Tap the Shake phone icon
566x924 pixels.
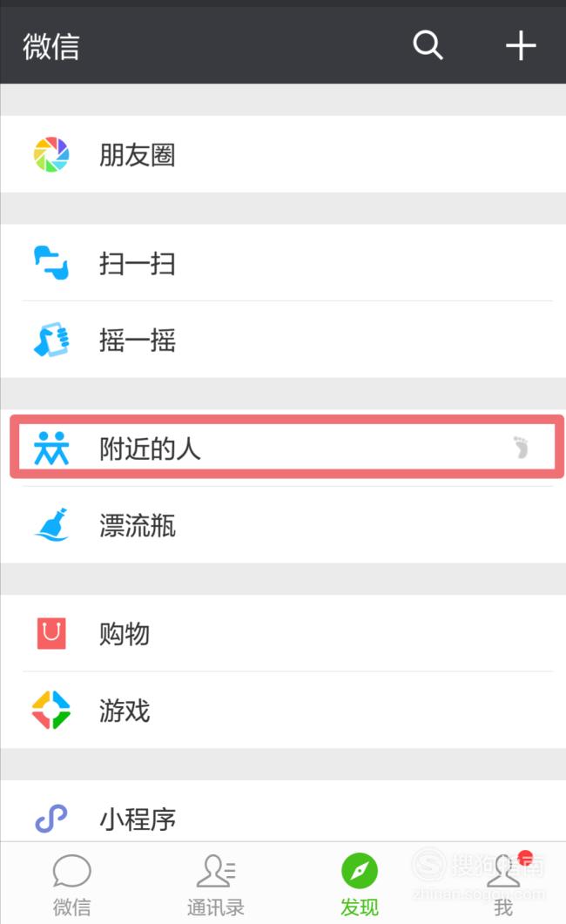click(51, 340)
